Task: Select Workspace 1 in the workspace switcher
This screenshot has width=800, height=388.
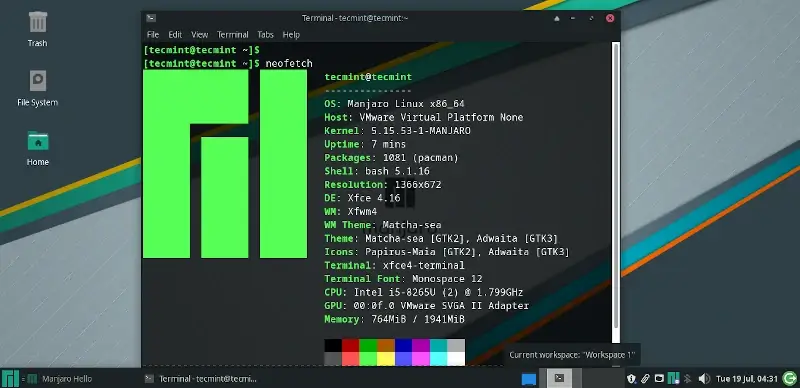Action: pyautogui.click(x=560, y=378)
